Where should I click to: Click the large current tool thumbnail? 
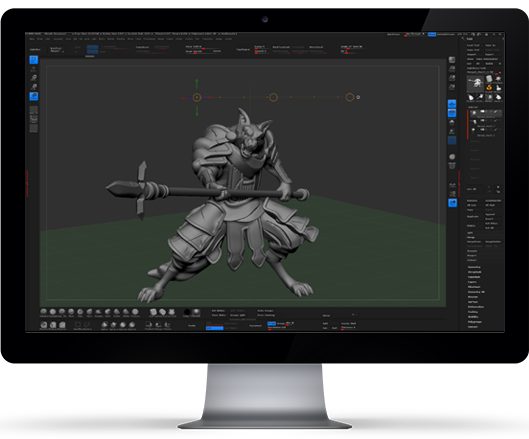click(x=475, y=84)
